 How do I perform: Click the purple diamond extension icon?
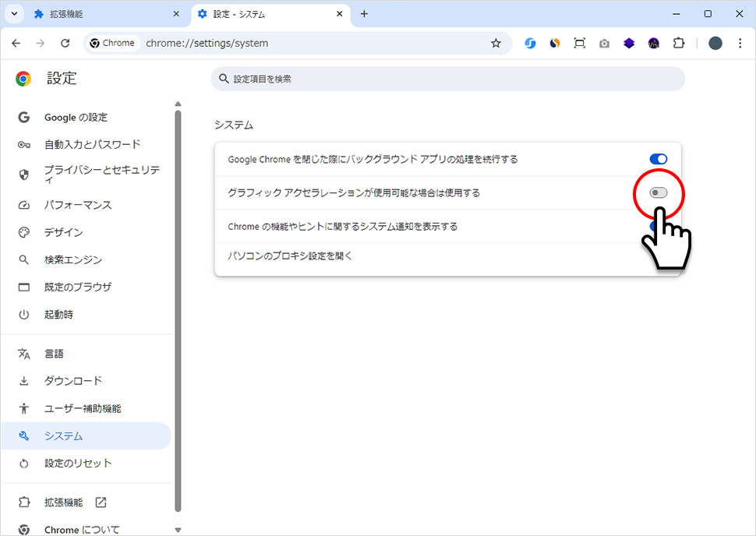[629, 43]
